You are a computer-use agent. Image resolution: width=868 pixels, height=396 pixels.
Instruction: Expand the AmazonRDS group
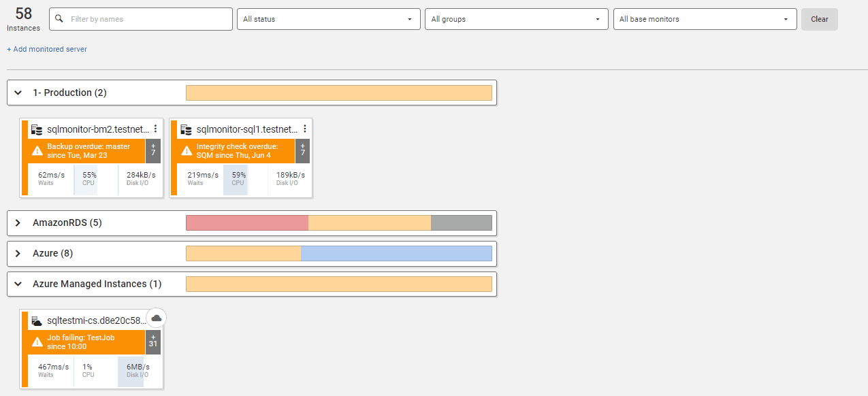click(18, 222)
